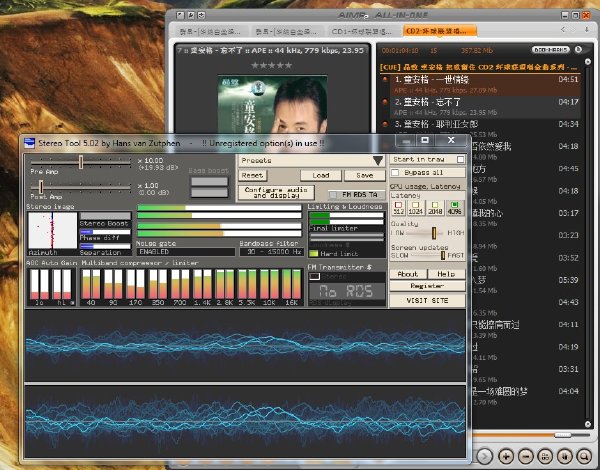Screen dimensions: 600x470
Task: Click Quality slider handle
Action: coord(434,233)
